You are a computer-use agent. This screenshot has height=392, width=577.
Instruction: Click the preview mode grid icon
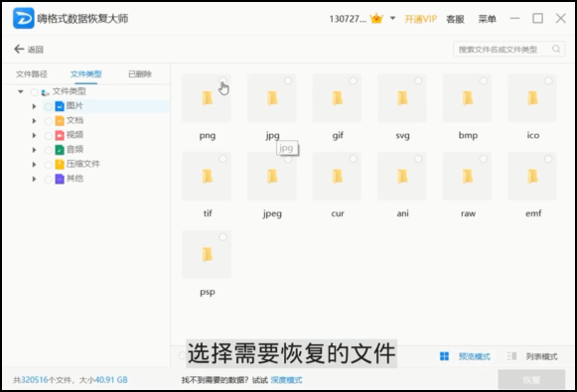(x=445, y=356)
